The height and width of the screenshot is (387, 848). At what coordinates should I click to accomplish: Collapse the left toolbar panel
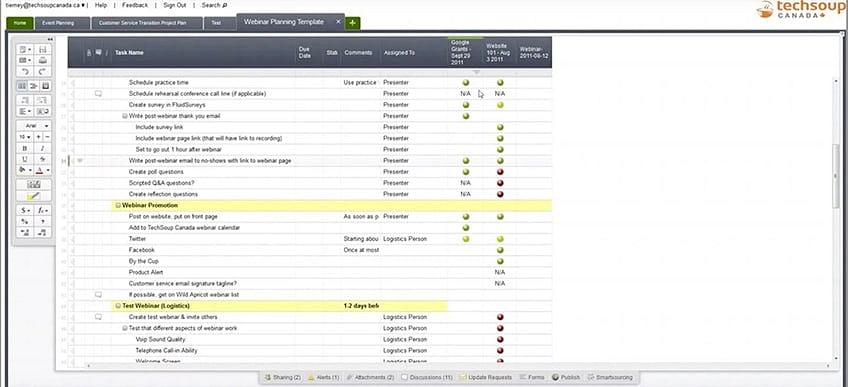point(50,39)
